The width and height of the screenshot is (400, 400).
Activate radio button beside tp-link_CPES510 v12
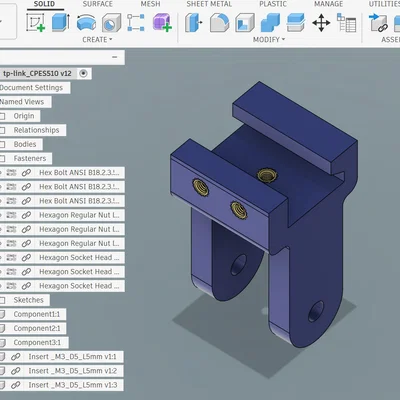point(83,73)
